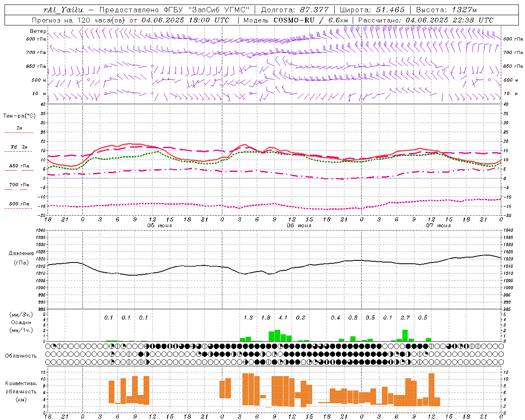525x420 pixels.
Task: Click the 'Давление' pressure panel label
Action: (x=21, y=253)
